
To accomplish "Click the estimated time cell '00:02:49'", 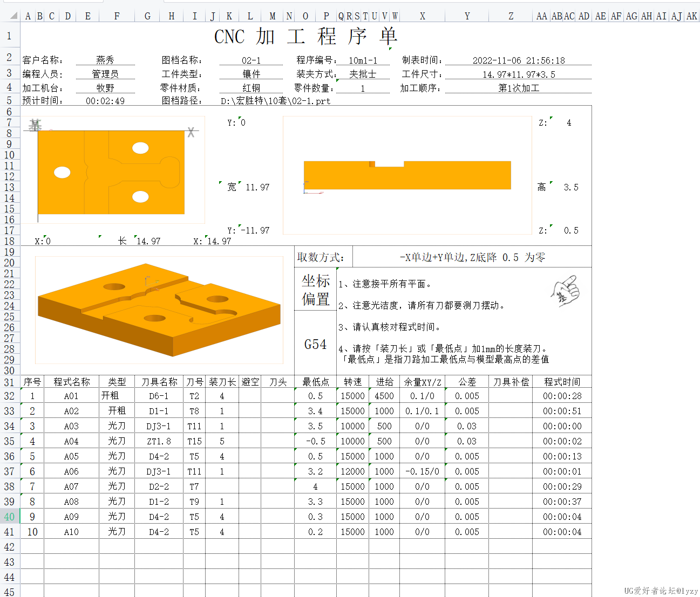I will tap(105, 101).
